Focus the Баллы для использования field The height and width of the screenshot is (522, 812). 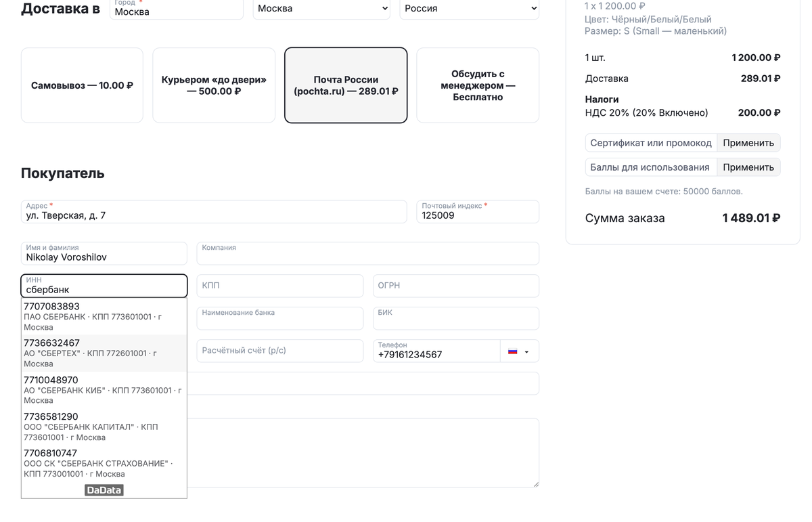click(x=651, y=167)
